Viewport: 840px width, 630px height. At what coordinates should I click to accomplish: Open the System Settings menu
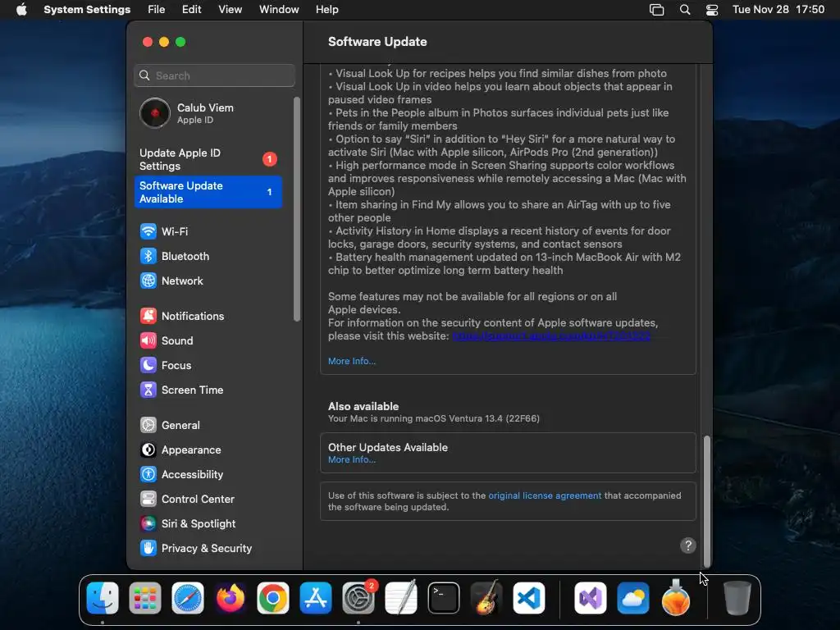coord(87,10)
